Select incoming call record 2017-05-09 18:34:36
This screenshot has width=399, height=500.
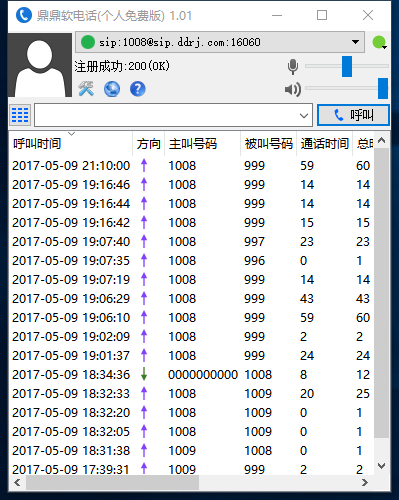[x=191, y=375]
